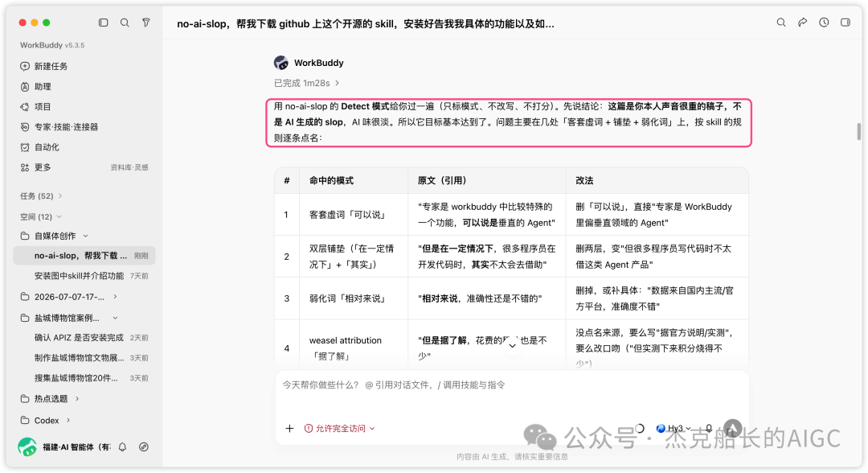868x473 pixels.
Task: Open the Hy3 model dropdown
Action: 674,428
